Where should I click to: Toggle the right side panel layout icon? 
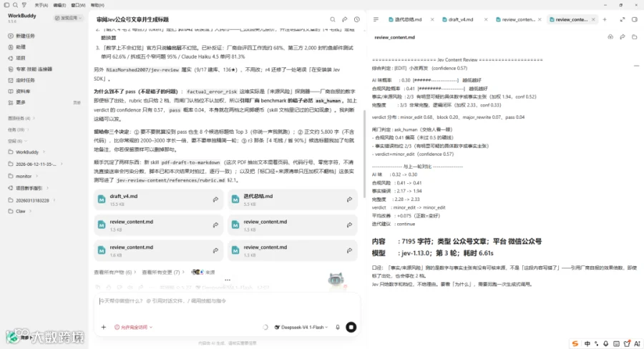tap(635, 19)
